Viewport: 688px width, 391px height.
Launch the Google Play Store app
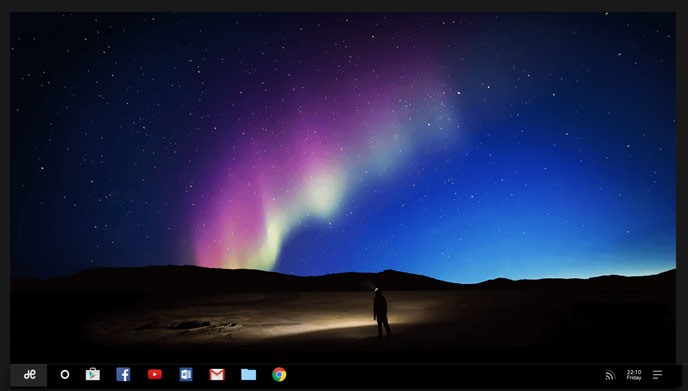click(x=93, y=374)
